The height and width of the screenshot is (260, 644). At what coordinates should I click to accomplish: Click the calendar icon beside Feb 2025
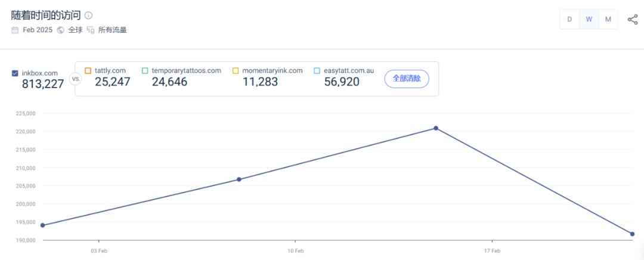15,30
